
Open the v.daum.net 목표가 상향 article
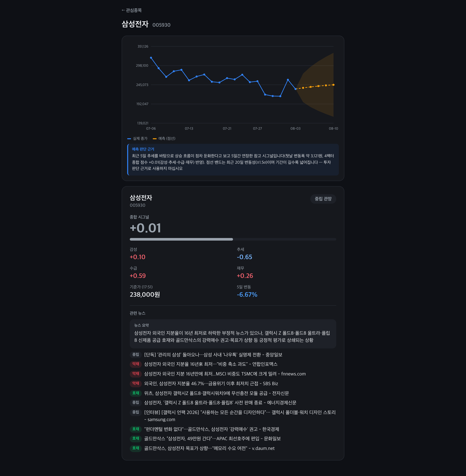(209, 448)
